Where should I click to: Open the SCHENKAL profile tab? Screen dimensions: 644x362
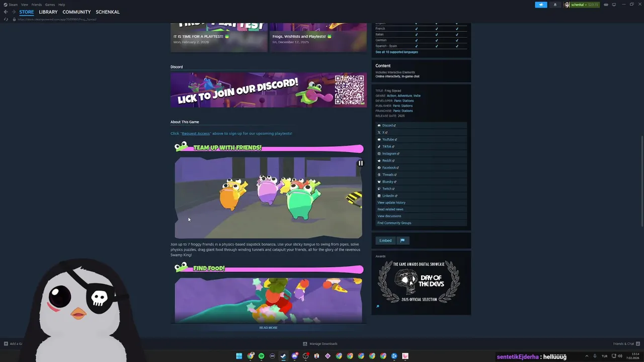(108, 12)
